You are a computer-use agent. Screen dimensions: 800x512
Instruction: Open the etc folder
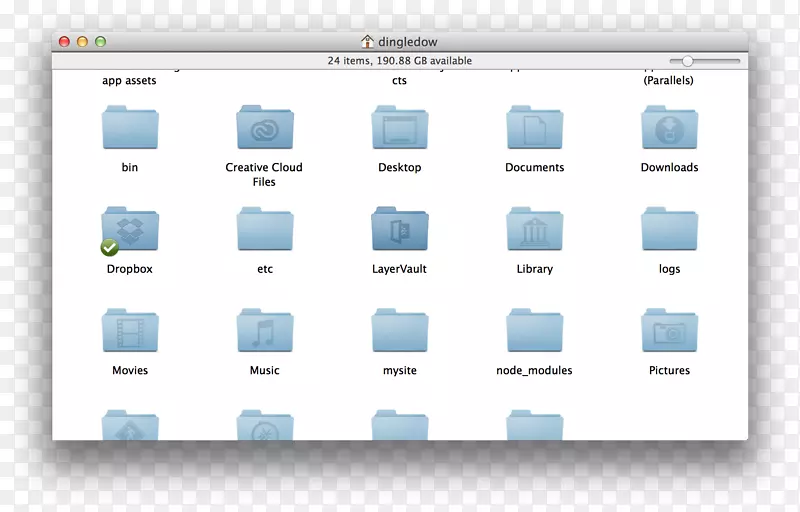click(x=265, y=230)
